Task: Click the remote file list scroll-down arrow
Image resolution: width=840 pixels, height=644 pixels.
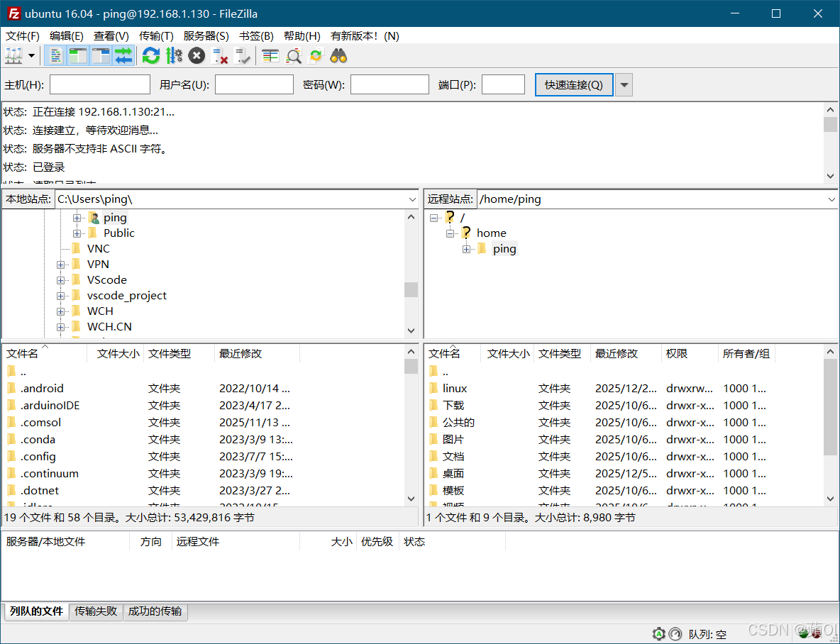Action: click(x=830, y=499)
